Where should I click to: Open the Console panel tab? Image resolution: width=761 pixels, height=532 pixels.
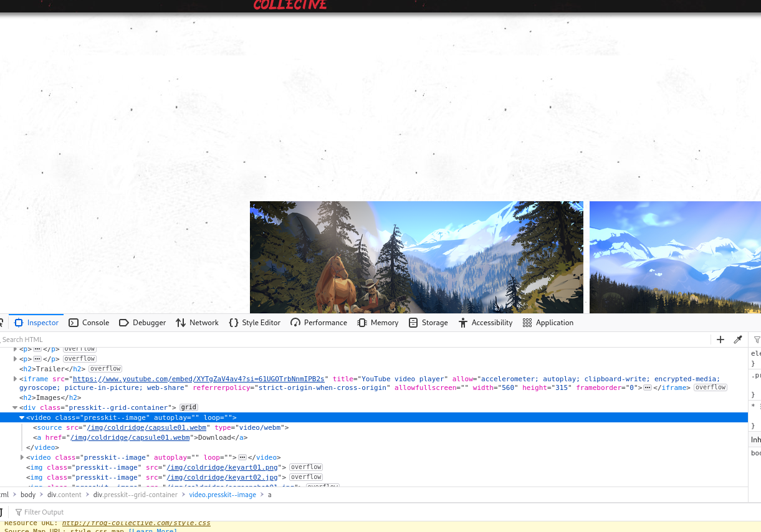point(89,323)
